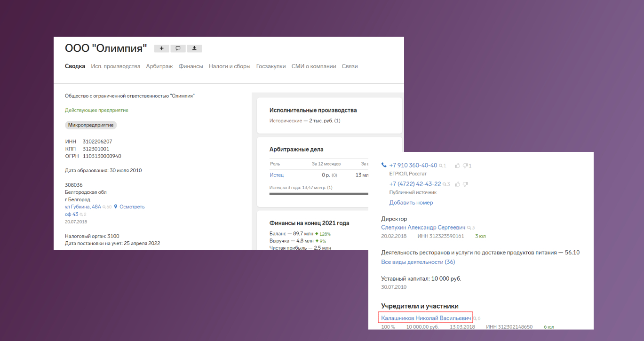Open the comment bubble icon next to company name
Image resolution: width=644 pixels, height=341 pixels.
tap(178, 48)
